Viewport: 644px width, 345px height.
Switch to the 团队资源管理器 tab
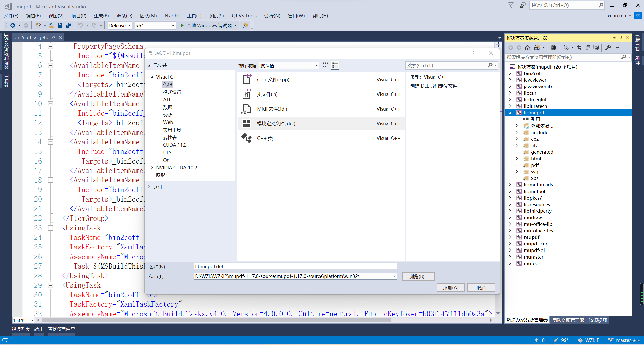(x=568, y=320)
